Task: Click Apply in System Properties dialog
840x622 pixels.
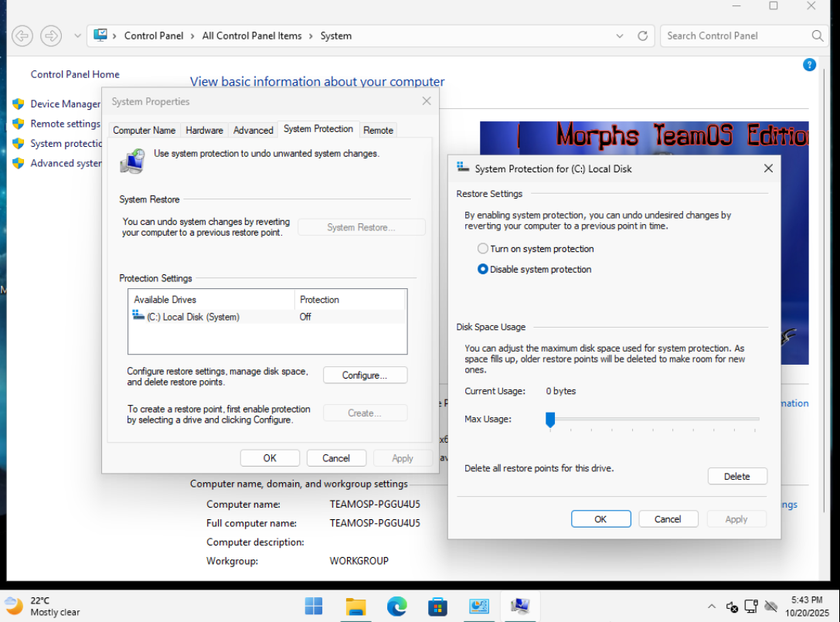Action: click(x=403, y=458)
